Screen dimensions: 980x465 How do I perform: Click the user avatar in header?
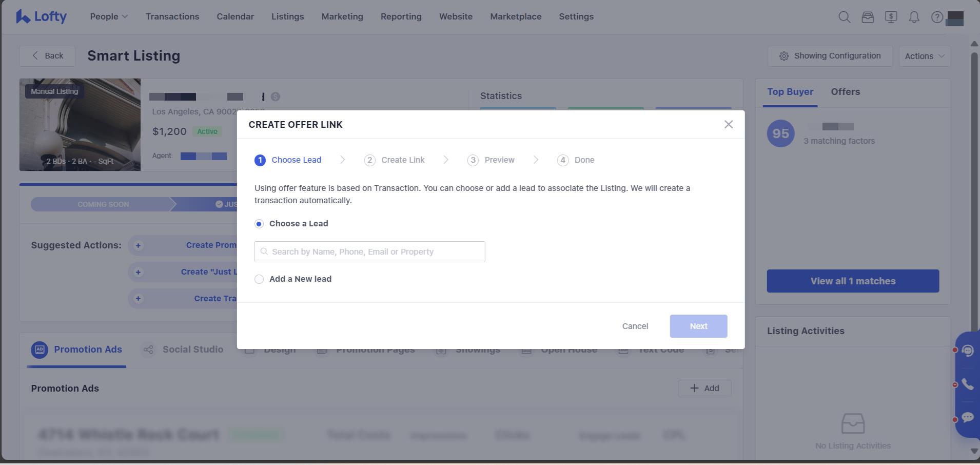pos(955,18)
